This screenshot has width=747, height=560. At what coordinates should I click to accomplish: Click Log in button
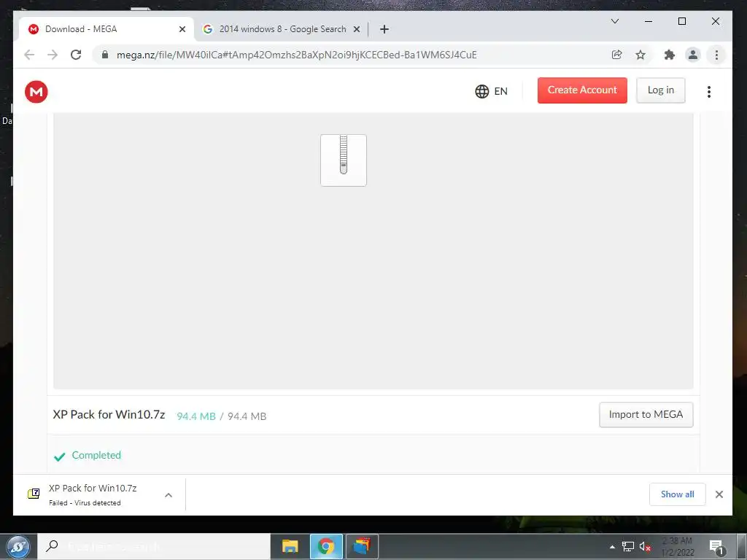point(661,90)
